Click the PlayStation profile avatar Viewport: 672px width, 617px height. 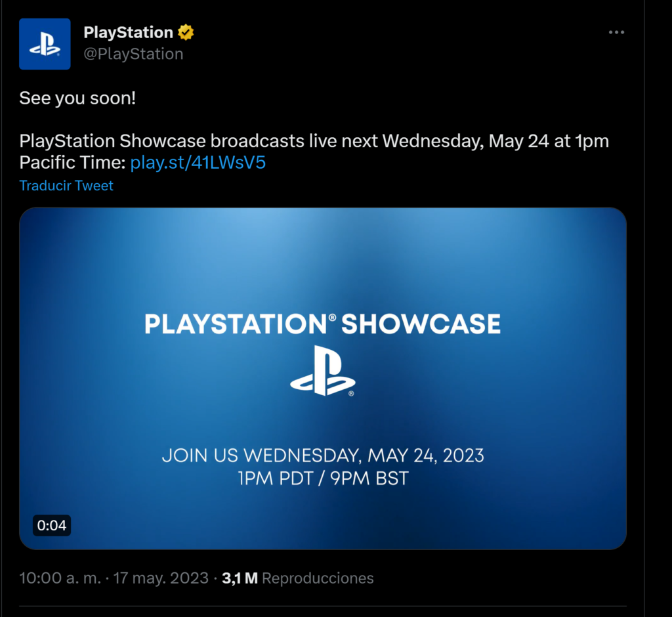[45, 44]
